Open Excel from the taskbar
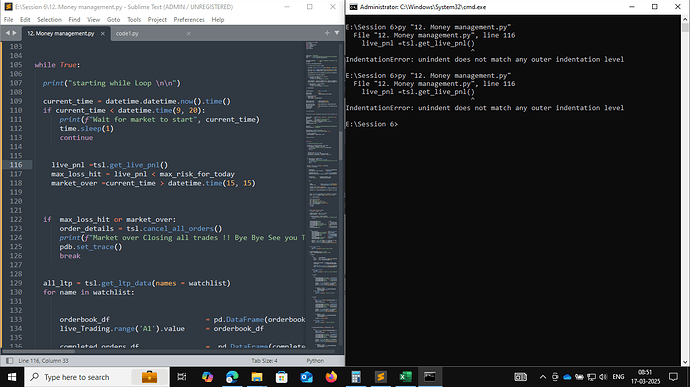Viewport: 690px width, 387px height. point(405,377)
